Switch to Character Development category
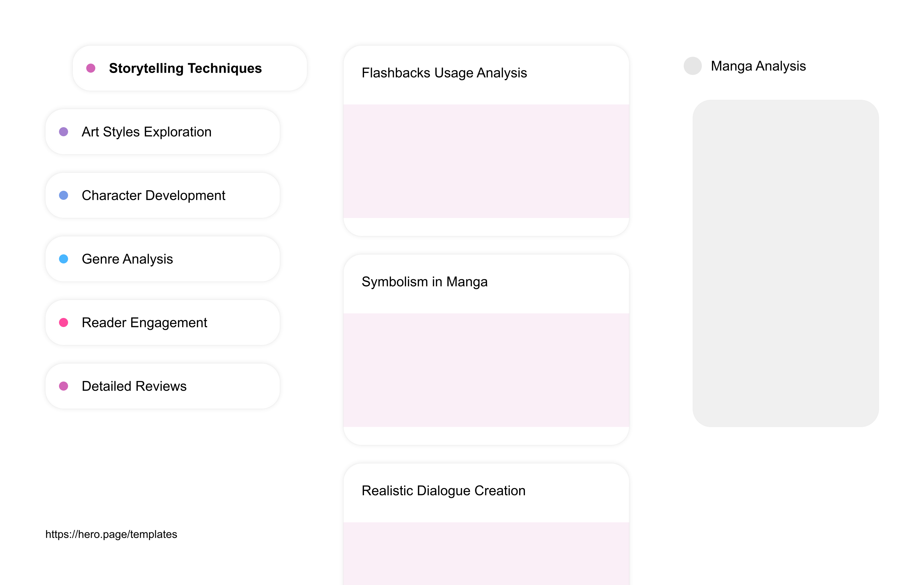Image resolution: width=924 pixels, height=585 pixels. (162, 196)
